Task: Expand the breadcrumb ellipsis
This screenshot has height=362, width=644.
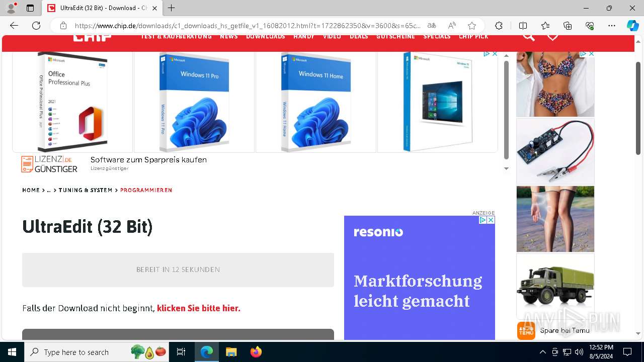Action: (49, 190)
